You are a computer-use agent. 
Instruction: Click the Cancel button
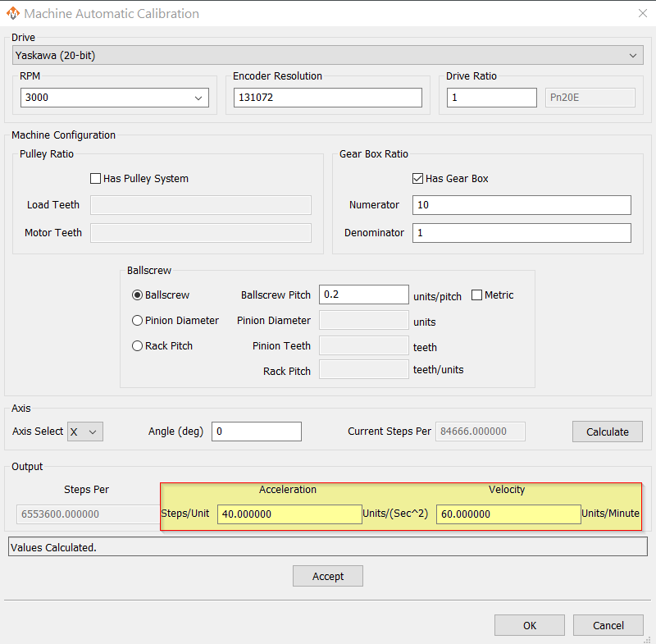click(608, 625)
